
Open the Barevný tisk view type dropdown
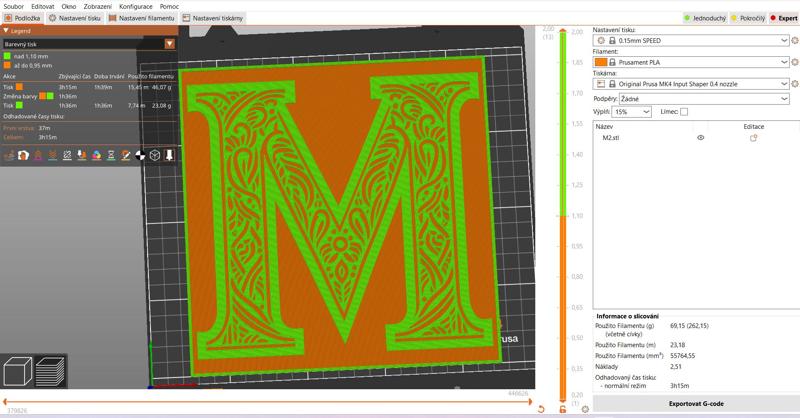(89, 44)
